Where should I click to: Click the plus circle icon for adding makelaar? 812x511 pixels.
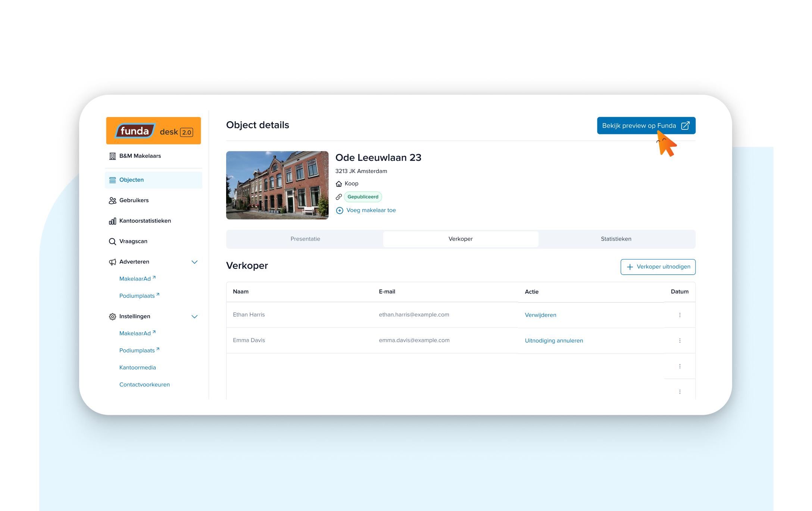(x=340, y=211)
